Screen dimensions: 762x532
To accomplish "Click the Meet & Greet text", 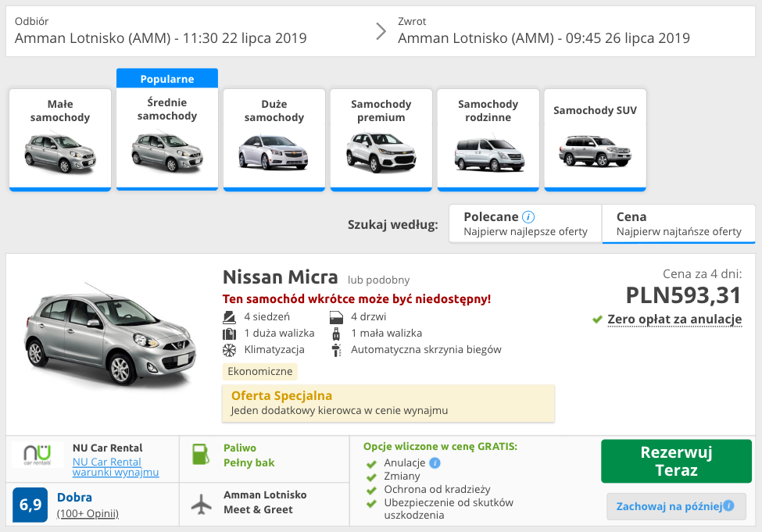I will [x=258, y=509].
